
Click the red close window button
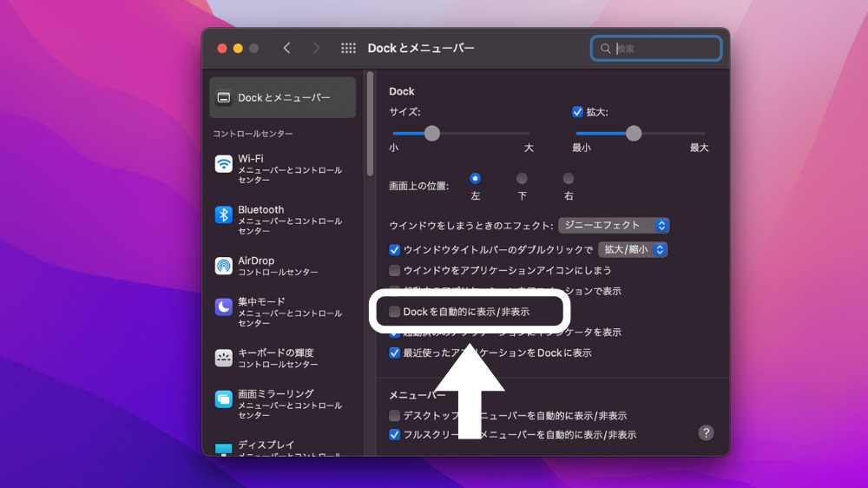[x=222, y=48]
